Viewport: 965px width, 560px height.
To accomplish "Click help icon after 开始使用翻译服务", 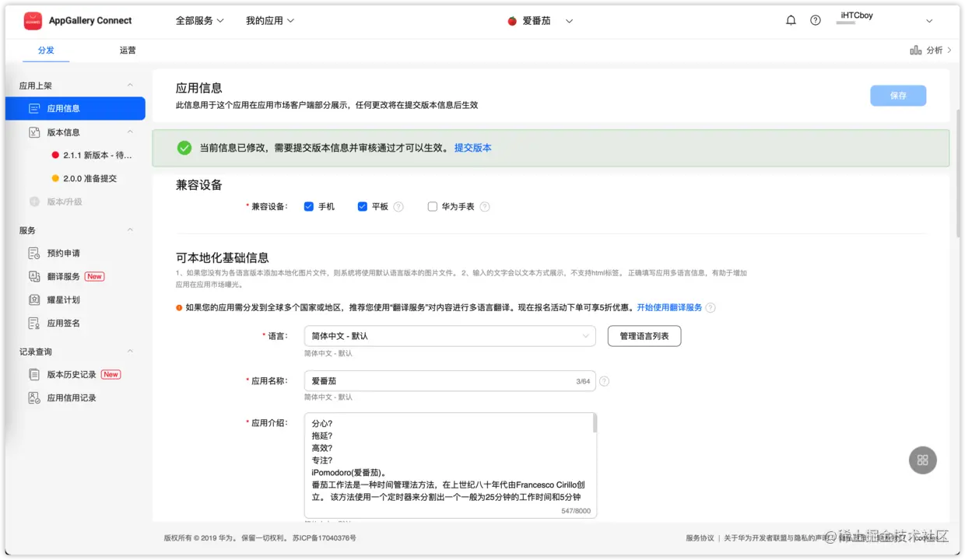I will 711,308.
